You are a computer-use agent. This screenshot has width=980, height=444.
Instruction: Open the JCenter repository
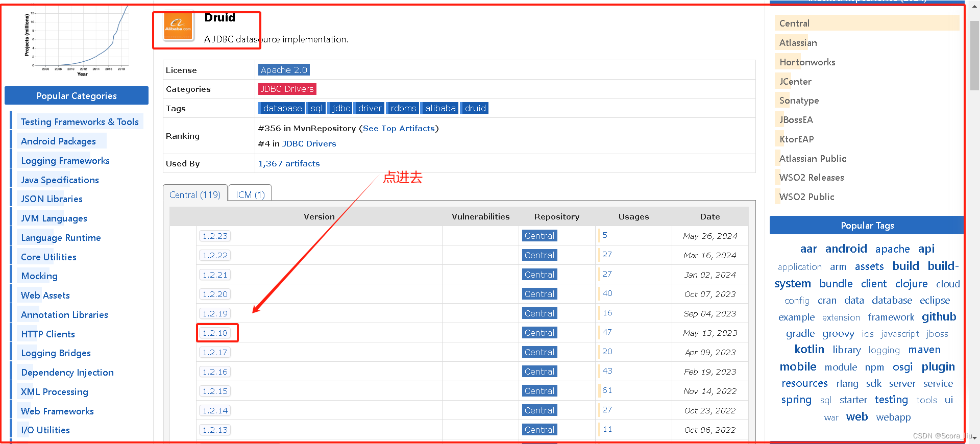click(x=795, y=82)
